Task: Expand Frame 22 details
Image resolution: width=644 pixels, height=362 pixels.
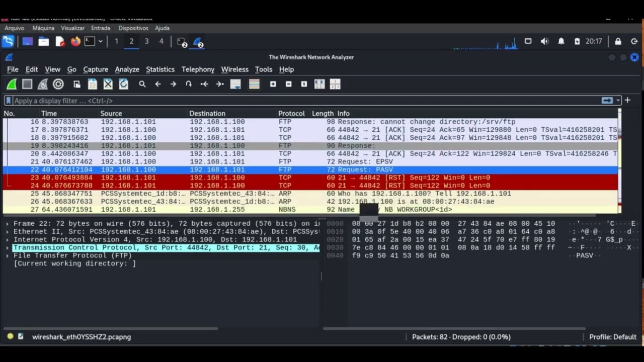Action: 7,224
